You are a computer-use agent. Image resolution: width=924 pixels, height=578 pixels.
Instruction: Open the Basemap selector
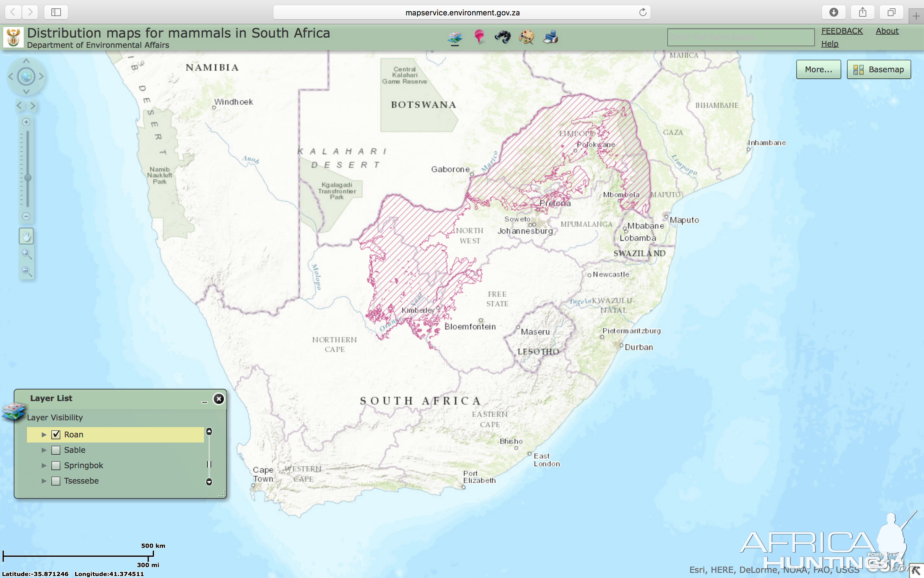tap(879, 69)
